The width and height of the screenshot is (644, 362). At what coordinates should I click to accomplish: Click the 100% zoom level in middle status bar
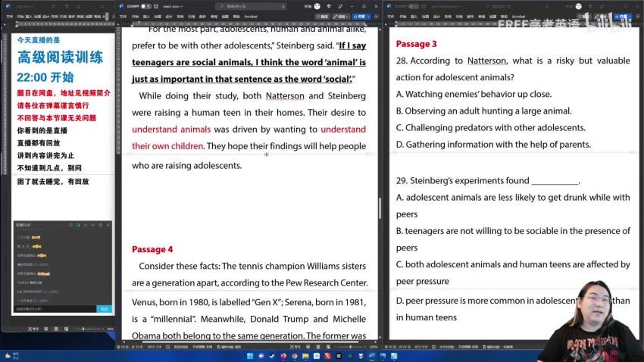pos(373,347)
